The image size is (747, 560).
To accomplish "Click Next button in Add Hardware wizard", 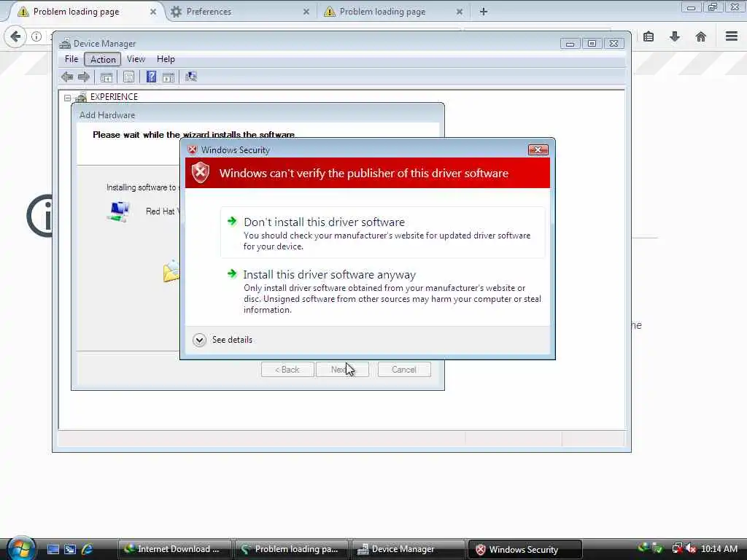I will (342, 370).
